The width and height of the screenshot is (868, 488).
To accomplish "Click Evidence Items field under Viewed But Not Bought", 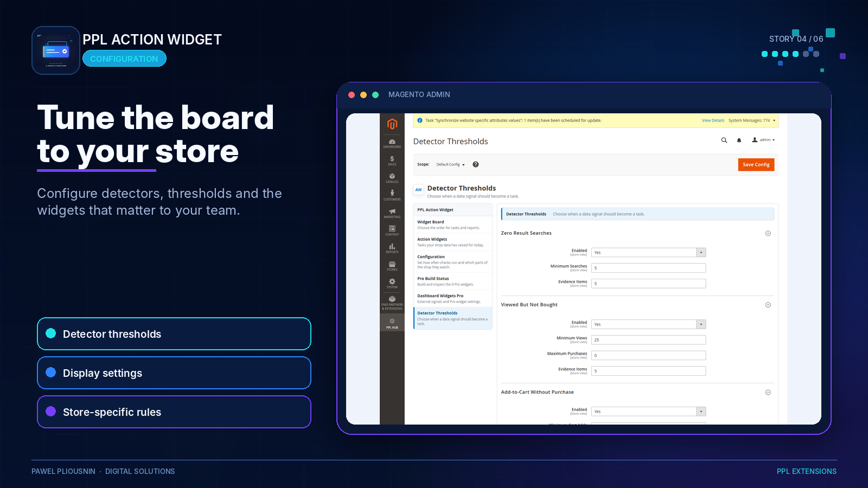I will [x=648, y=371].
